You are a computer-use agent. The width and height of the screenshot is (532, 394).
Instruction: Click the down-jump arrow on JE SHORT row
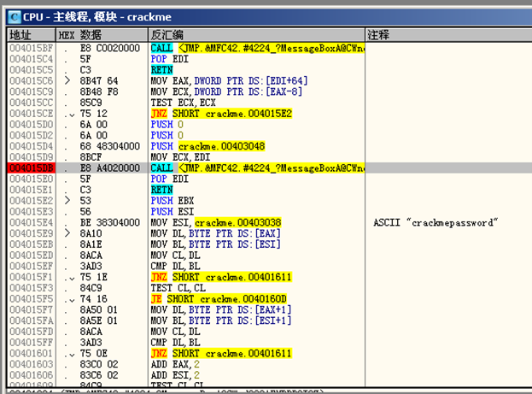coord(70,299)
